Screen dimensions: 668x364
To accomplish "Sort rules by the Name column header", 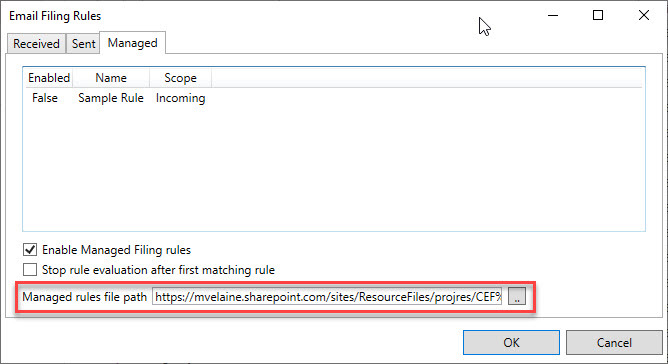I will click(x=111, y=78).
